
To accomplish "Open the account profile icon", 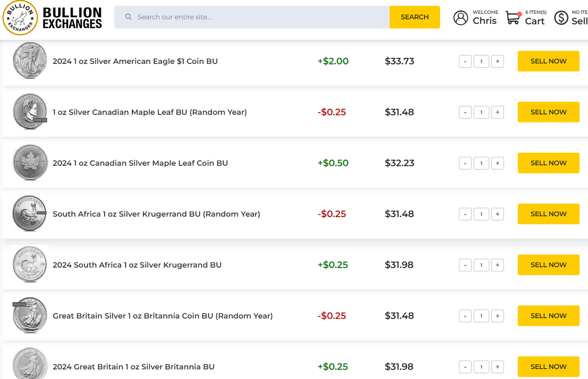I will pyautogui.click(x=461, y=18).
